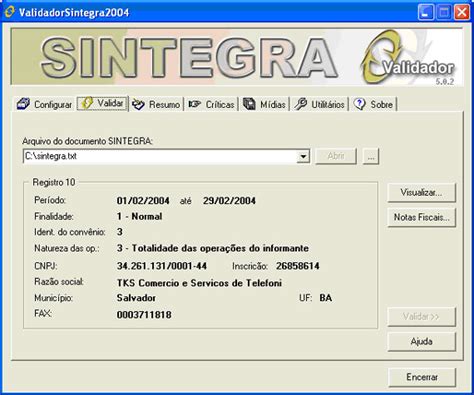Go to the Críticas tab
This screenshot has width=474, height=395.
tap(211, 104)
